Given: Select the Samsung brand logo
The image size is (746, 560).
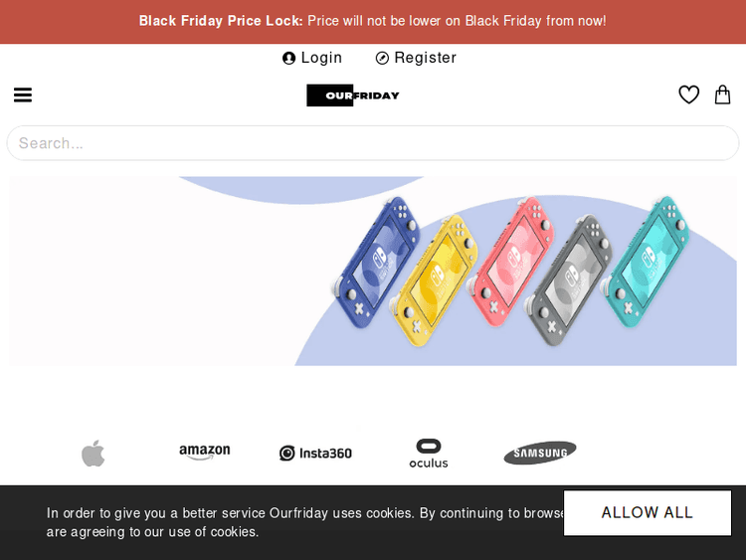Looking at the screenshot, I should click(540, 454).
